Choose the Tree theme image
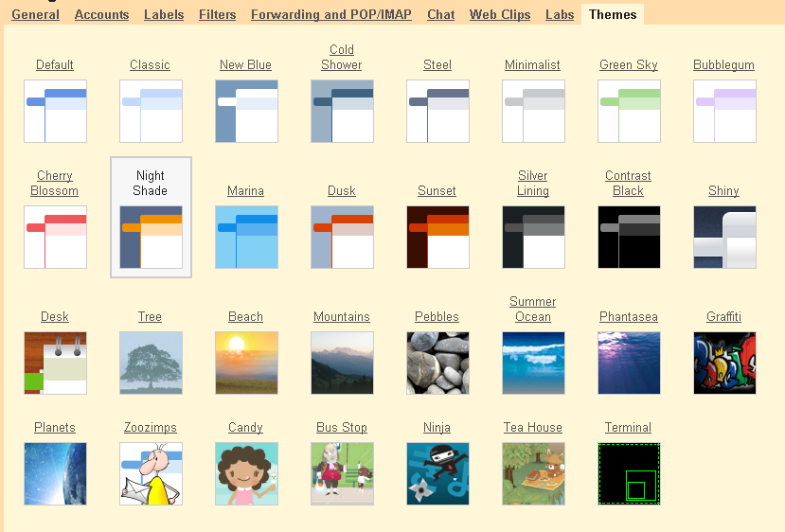 click(x=152, y=363)
